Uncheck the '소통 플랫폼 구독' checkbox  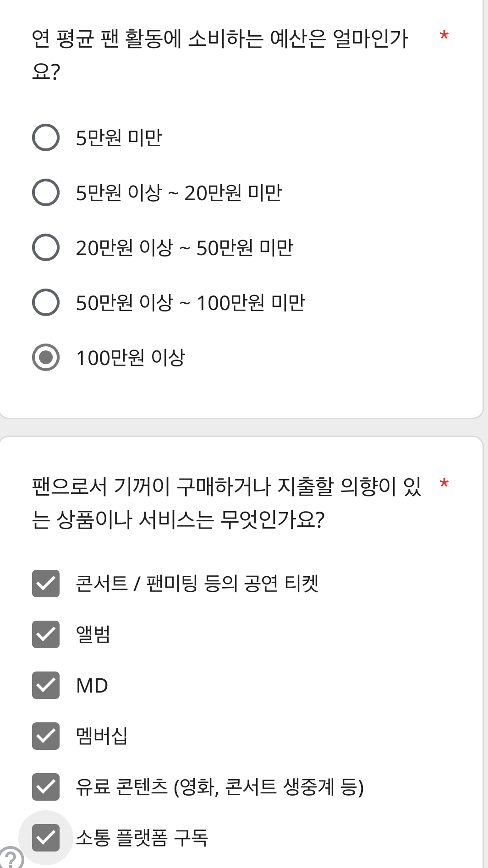click(x=46, y=838)
